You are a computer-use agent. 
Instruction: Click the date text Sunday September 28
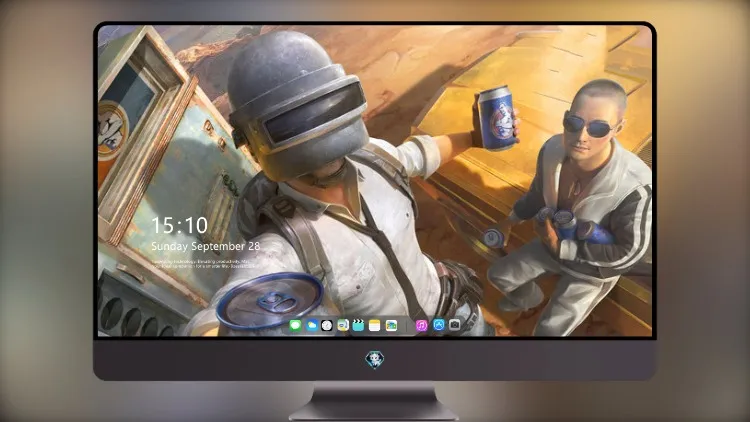click(206, 246)
